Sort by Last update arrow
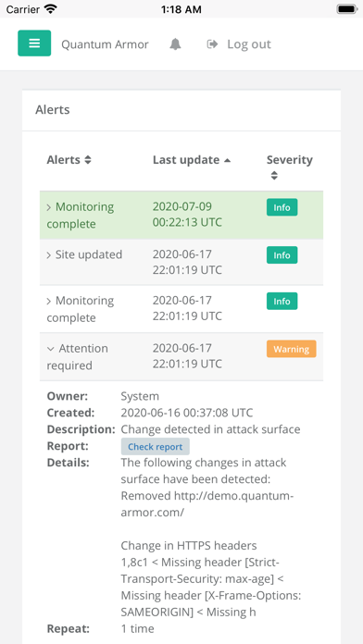 point(227,161)
